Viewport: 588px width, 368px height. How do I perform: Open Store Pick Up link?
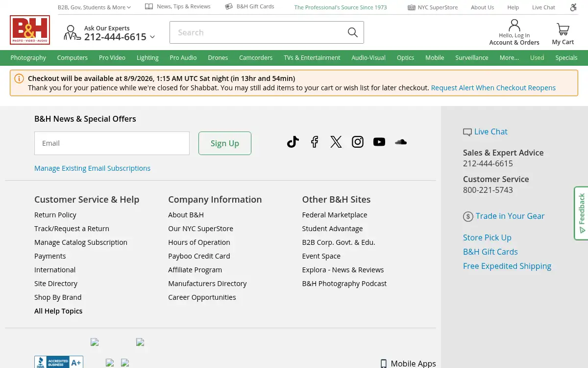coord(487,237)
